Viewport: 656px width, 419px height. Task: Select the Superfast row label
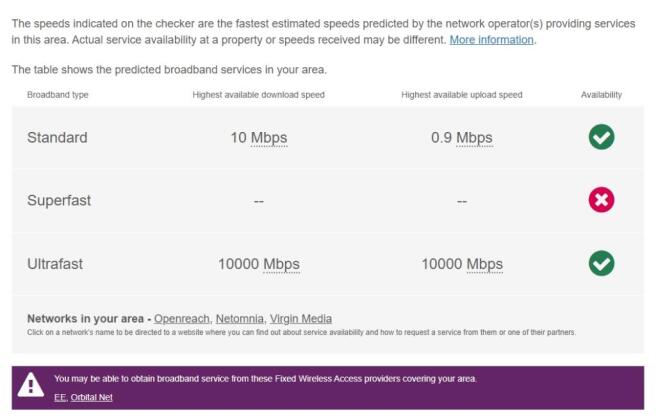pos(59,200)
